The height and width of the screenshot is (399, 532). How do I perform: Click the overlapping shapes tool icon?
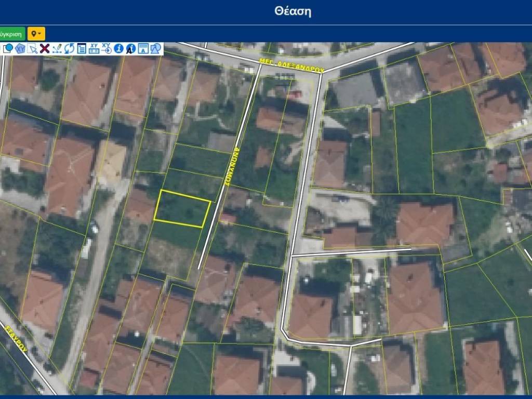point(155,48)
